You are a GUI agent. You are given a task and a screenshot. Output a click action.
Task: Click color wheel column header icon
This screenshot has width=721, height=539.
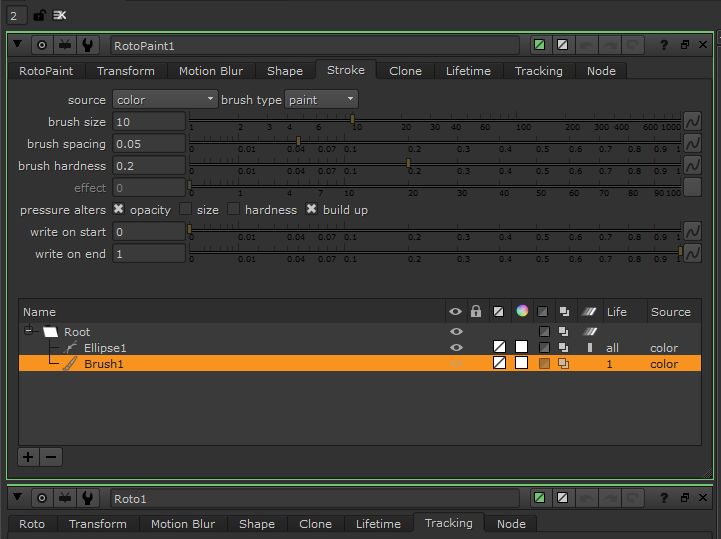tap(522, 311)
